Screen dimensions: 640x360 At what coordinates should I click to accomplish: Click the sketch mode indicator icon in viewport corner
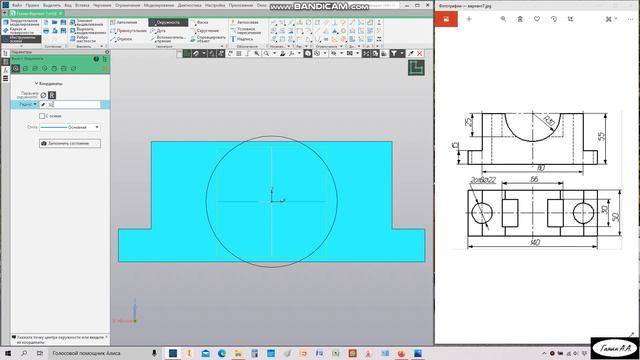pos(416,68)
